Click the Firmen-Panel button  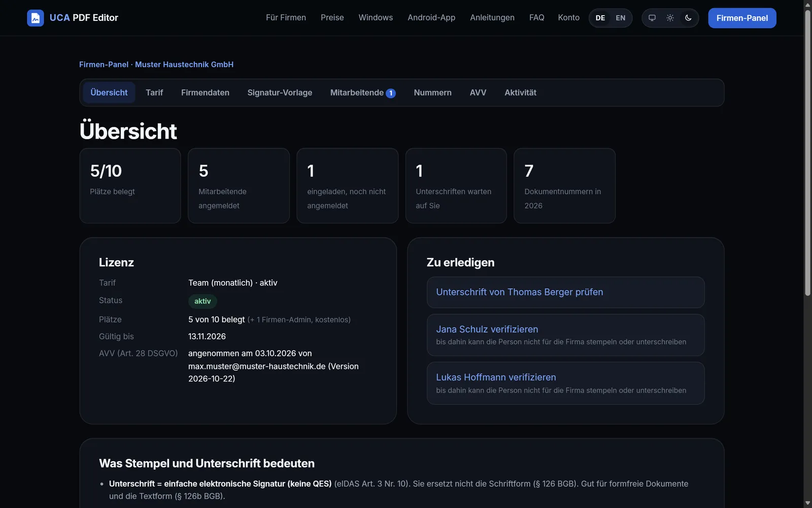coord(742,18)
